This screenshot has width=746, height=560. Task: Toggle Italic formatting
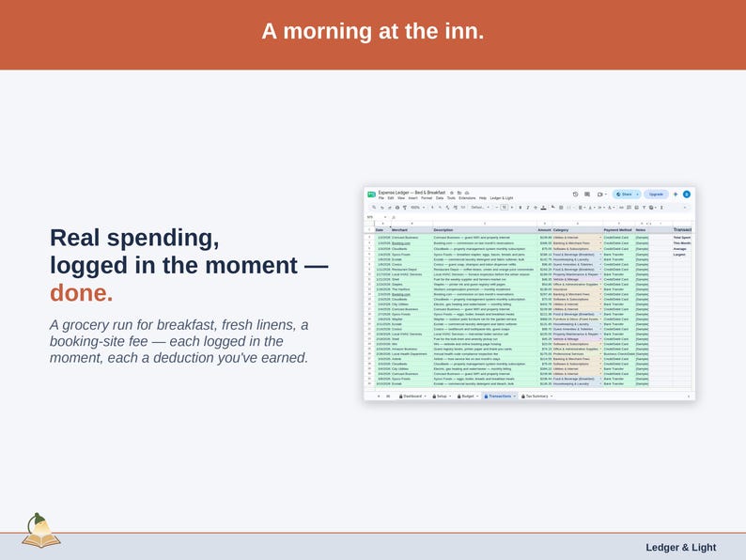click(x=528, y=208)
